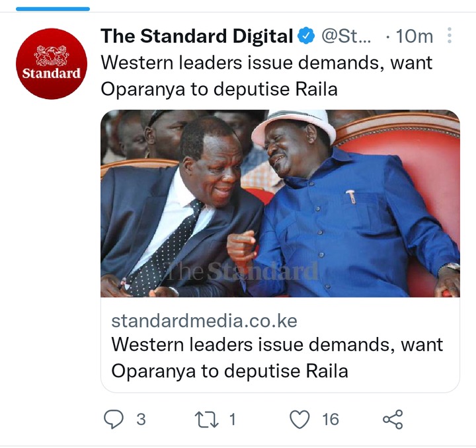
Task: Share the tweet via share icon
Action: (x=393, y=419)
